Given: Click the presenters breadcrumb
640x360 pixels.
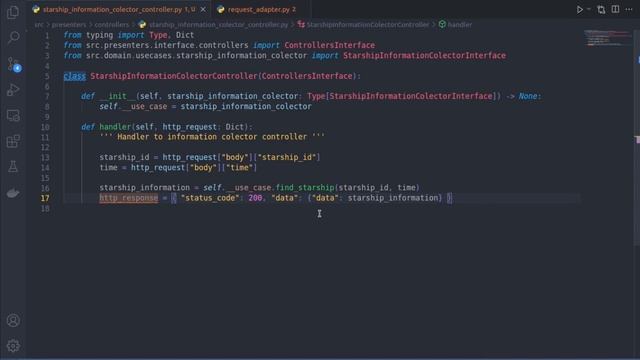Looking at the screenshot, I should [69, 24].
